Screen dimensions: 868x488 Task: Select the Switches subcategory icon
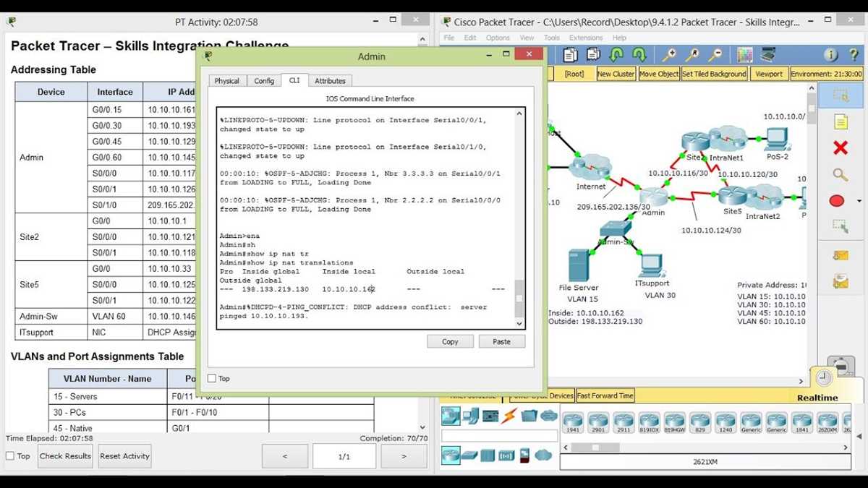470,455
